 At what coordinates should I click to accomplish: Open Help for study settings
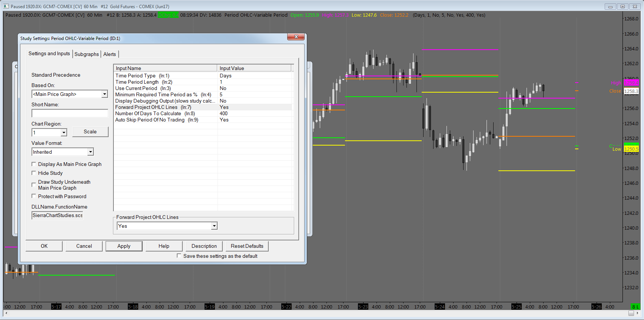point(164,246)
